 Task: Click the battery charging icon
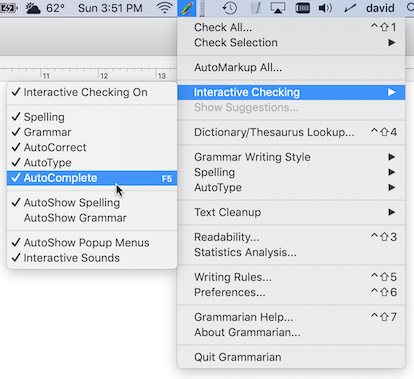point(9,8)
